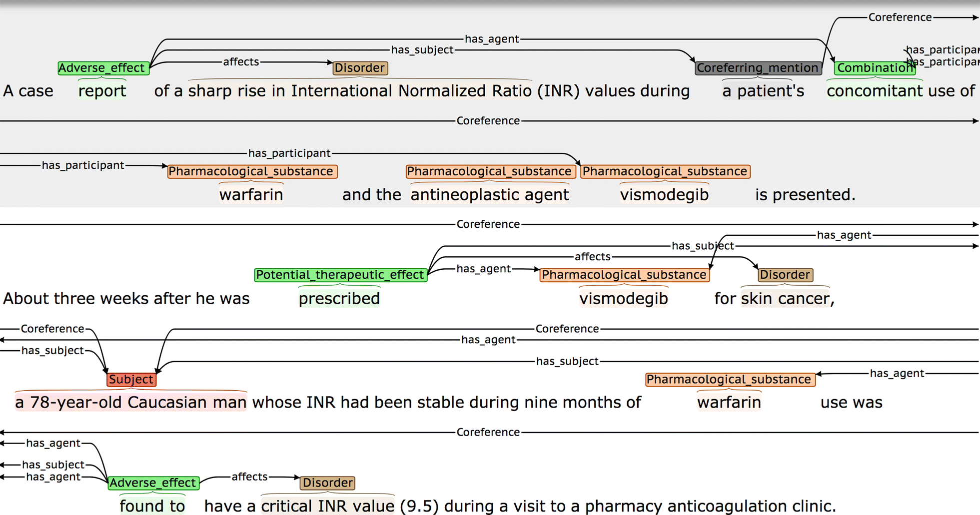Viewport: 980px width, 515px height.
Task: Select has_agent label pointing to the warfarin Pharmacological_substance
Action: [x=897, y=373]
